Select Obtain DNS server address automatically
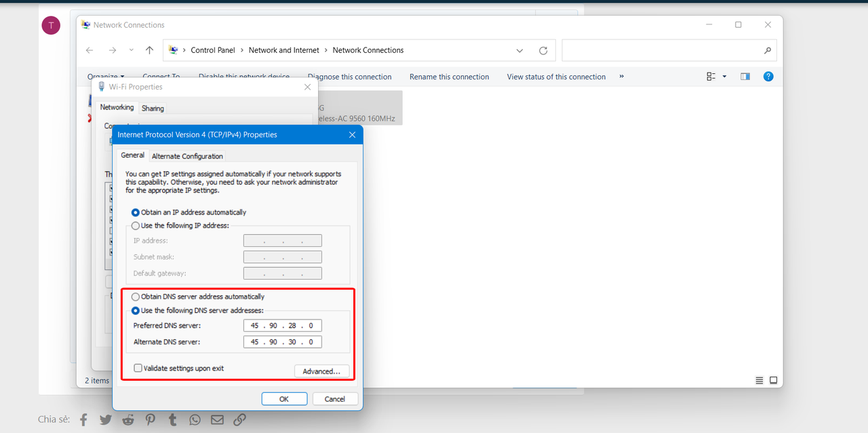This screenshot has width=868, height=433. [135, 297]
